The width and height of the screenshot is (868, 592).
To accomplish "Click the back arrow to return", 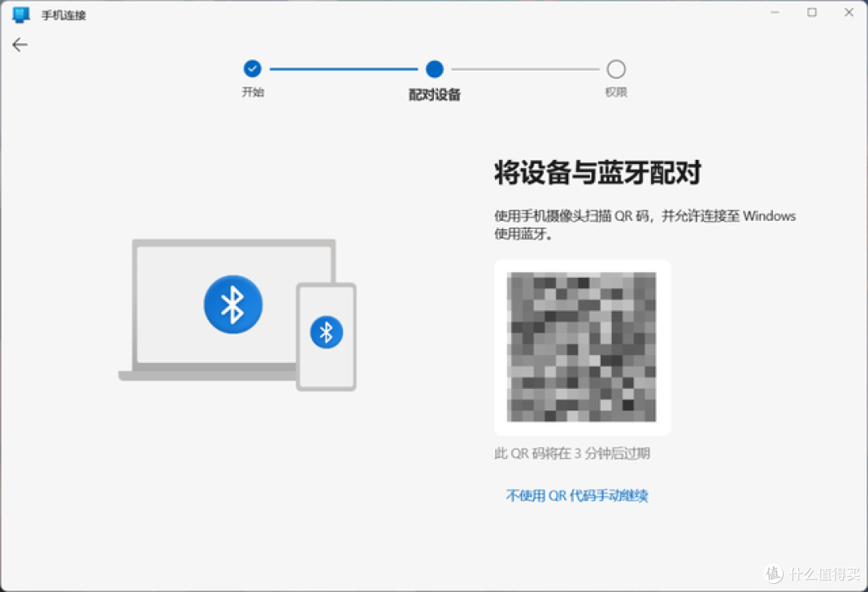I will click(19, 44).
